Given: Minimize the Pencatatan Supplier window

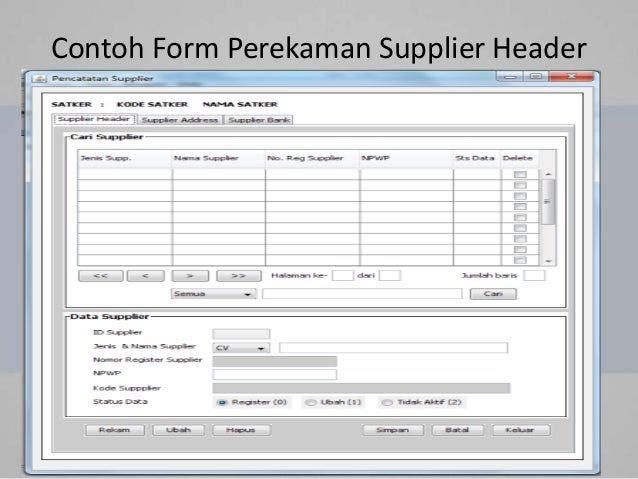Looking at the screenshot, I should pos(510,77).
